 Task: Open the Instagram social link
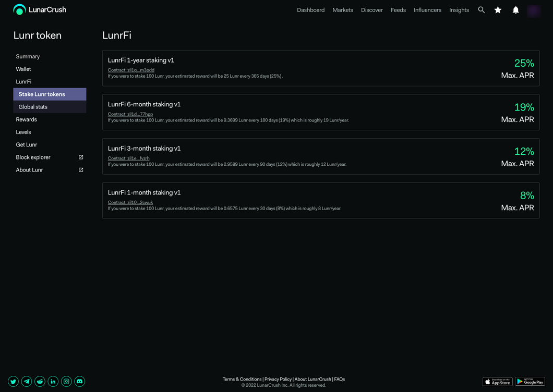[66, 382]
